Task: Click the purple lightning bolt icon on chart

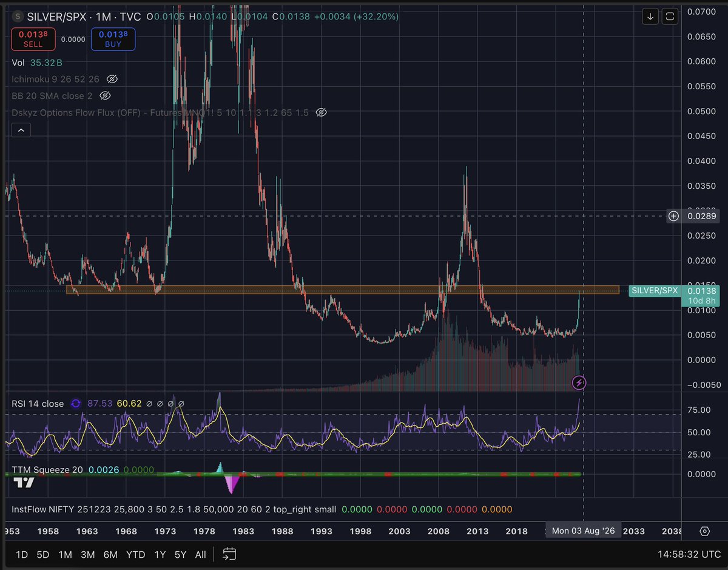Action: tap(579, 382)
